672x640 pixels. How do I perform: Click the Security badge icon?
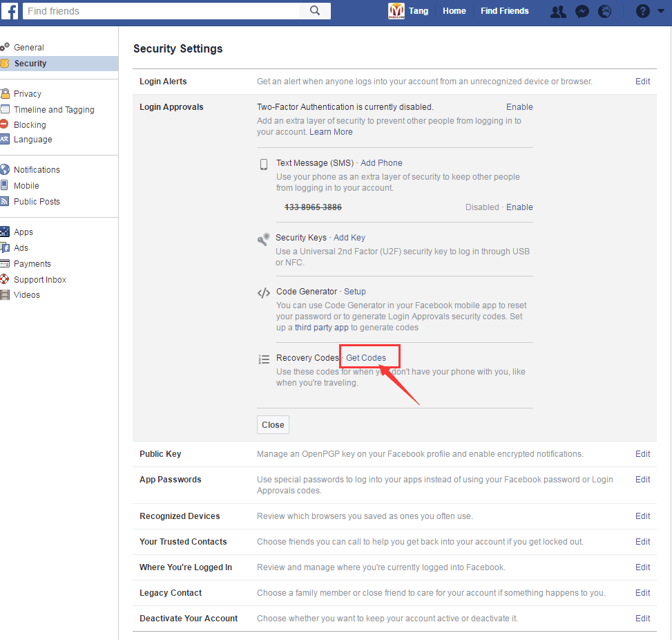[5, 63]
